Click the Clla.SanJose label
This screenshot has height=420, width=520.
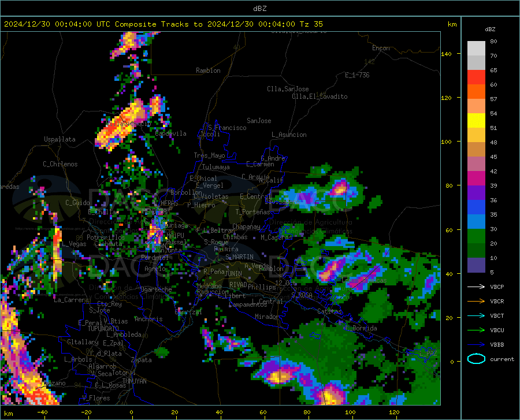point(288,89)
